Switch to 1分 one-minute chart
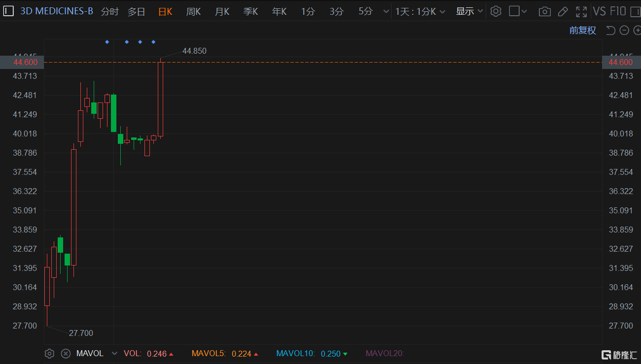The height and width of the screenshot is (364, 641). [308, 11]
